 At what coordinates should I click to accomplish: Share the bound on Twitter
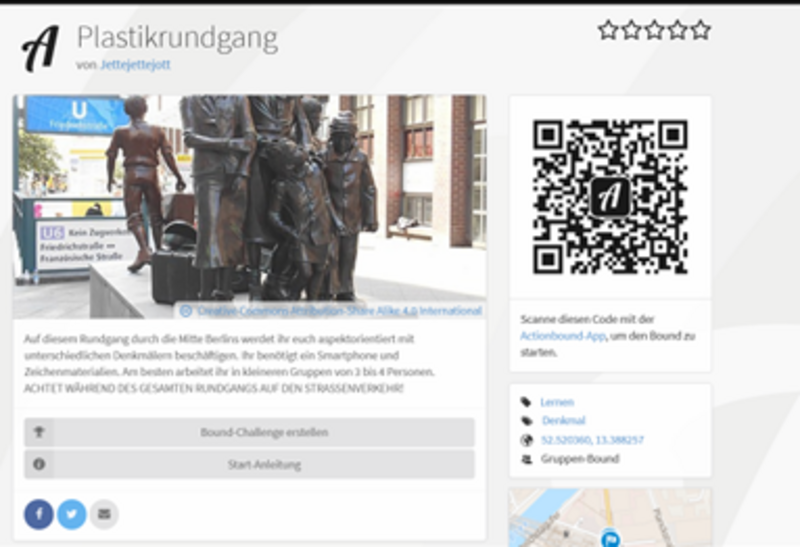[x=71, y=514]
